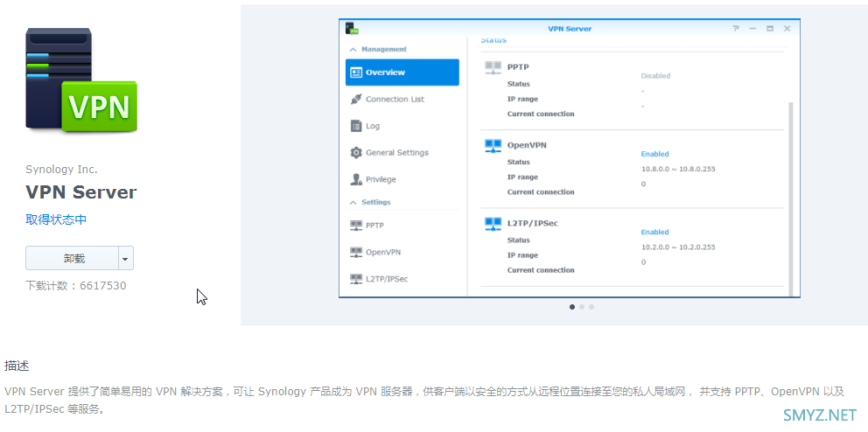Click the 描述 description heading
The image size is (868, 432).
[17, 366]
